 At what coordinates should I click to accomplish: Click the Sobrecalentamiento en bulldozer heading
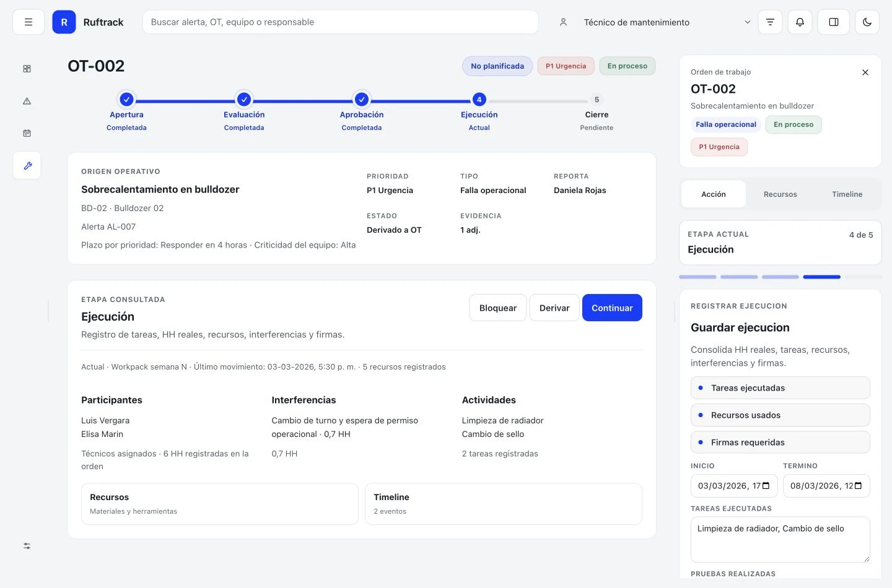(160, 189)
